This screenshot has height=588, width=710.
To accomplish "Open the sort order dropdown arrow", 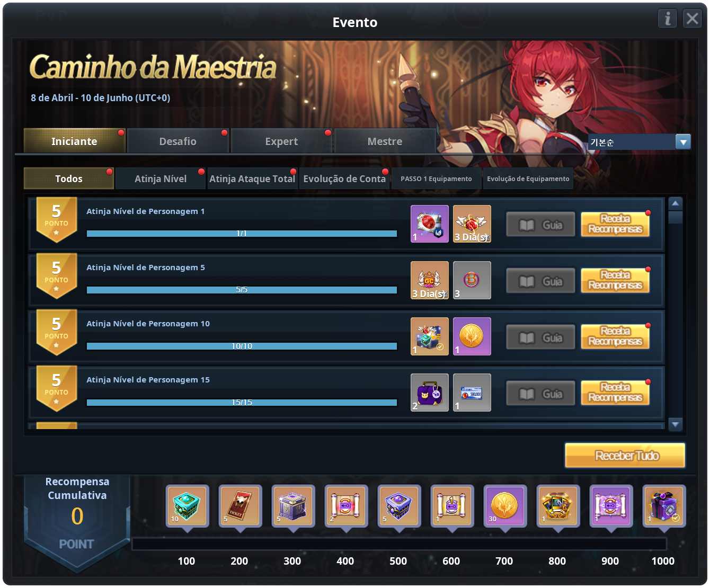I will 683,142.
